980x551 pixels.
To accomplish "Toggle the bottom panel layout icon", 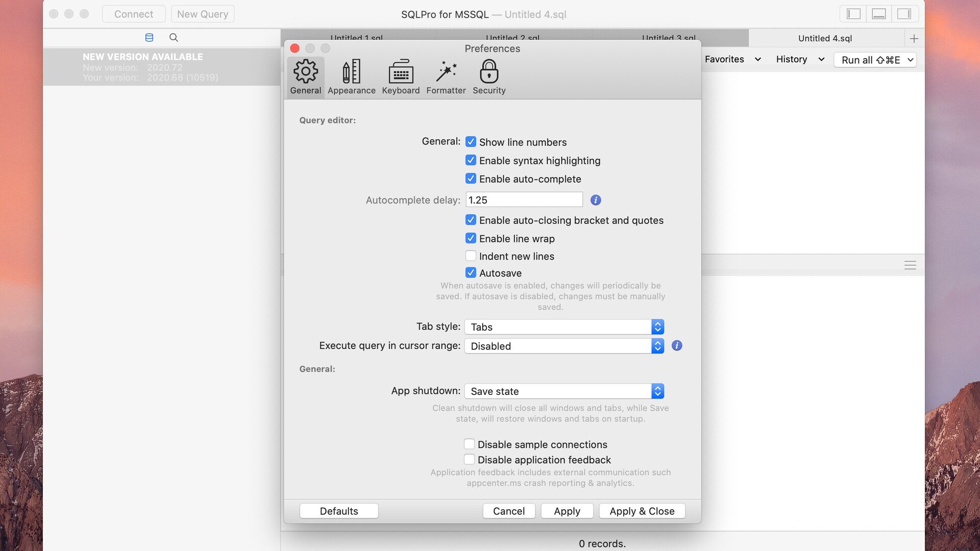I will [x=878, y=14].
